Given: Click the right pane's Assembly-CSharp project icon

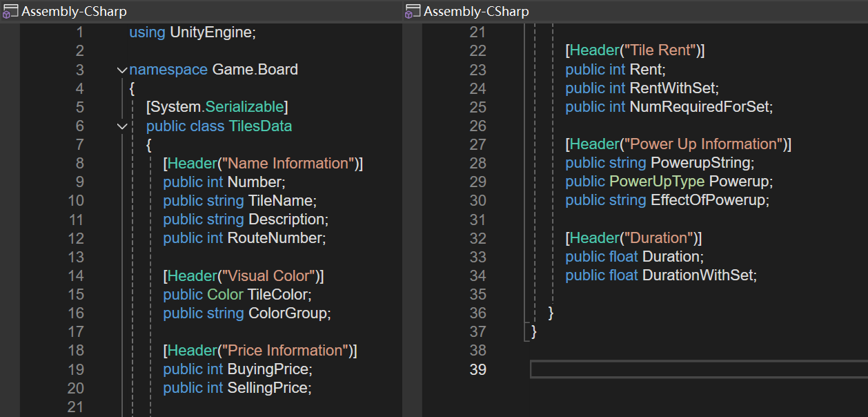Looking at the screenshot, I should coord(413,11).
